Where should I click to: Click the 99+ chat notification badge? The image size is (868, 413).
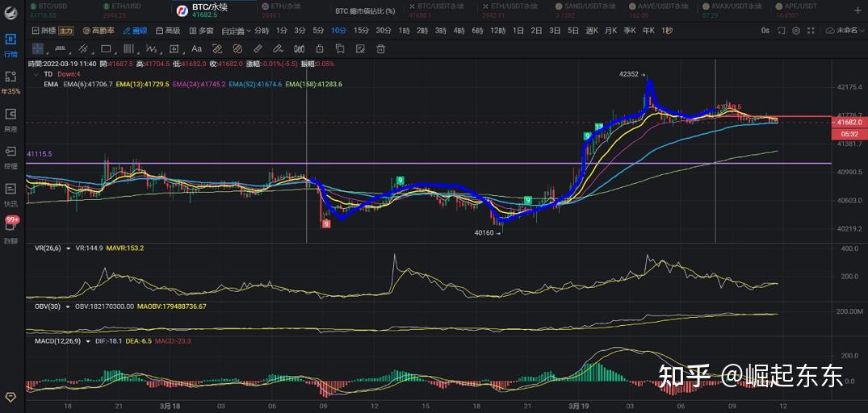[x=11, y=220]
